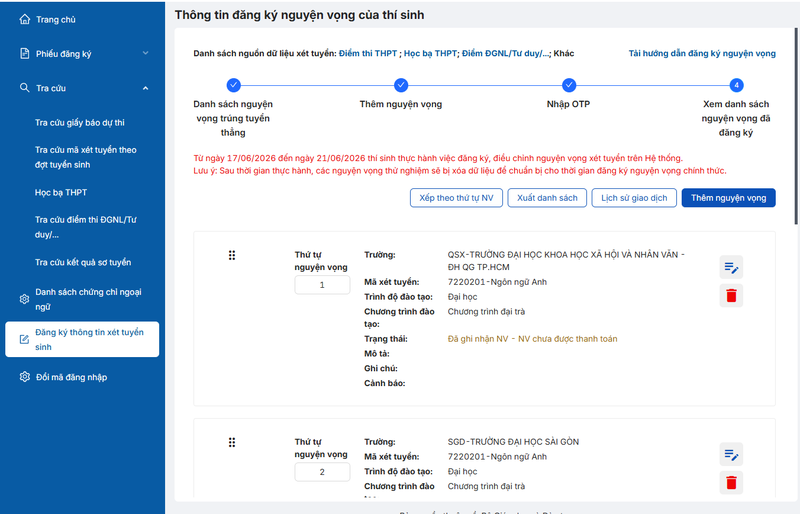Screen dimensions: 800x514
Task: Open Đổi mã đăng nhập page
Action: [71, 377]
